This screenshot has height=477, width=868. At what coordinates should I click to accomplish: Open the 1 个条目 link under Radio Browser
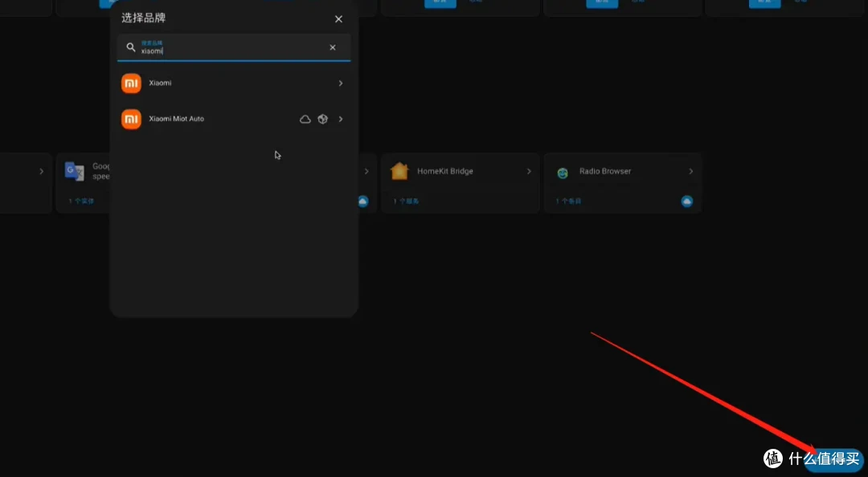point(568,202)
